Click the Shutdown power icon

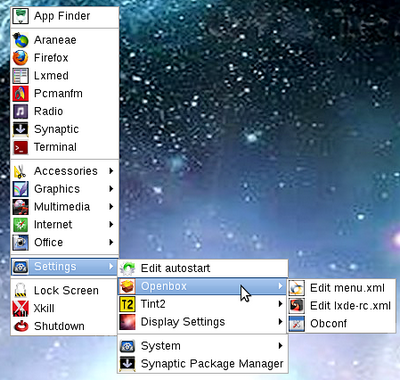click(20, 326)
